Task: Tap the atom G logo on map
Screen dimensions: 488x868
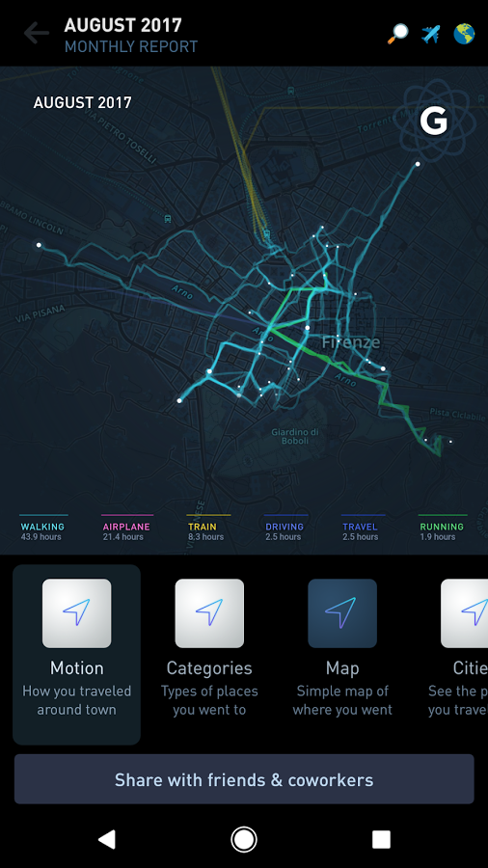Action: tap(433, 121)
